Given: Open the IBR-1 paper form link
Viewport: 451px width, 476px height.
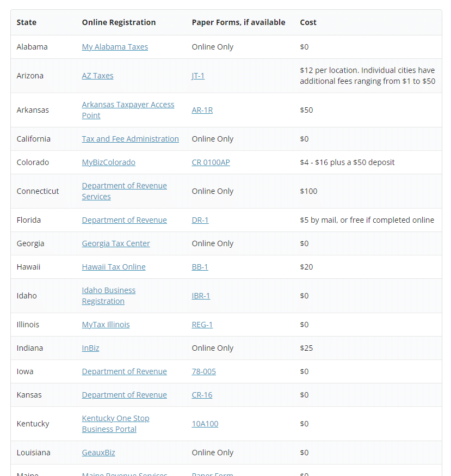Looking at the screenshot, I should [201, 296].
